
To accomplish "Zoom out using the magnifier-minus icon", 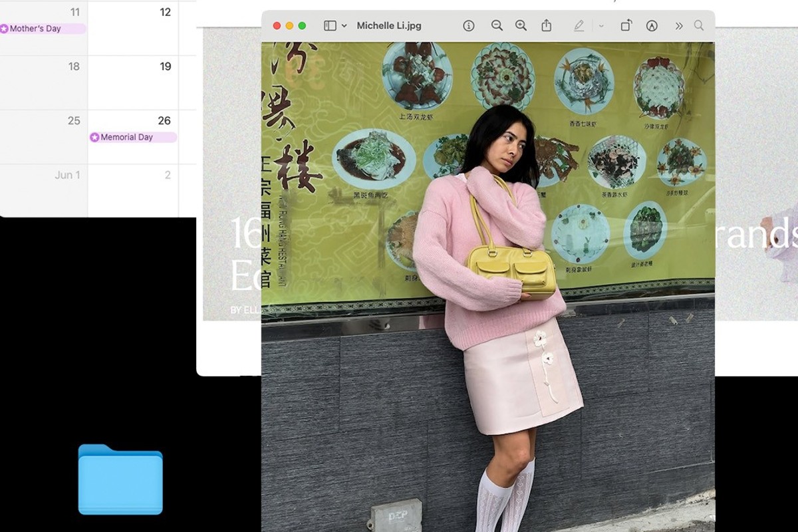I will click(497, 25).
